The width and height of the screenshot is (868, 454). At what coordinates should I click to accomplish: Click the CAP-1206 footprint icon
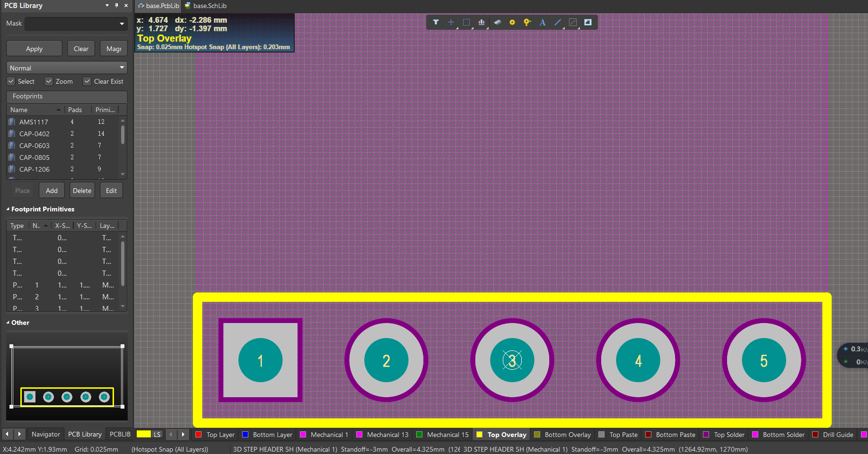(12, 169)
